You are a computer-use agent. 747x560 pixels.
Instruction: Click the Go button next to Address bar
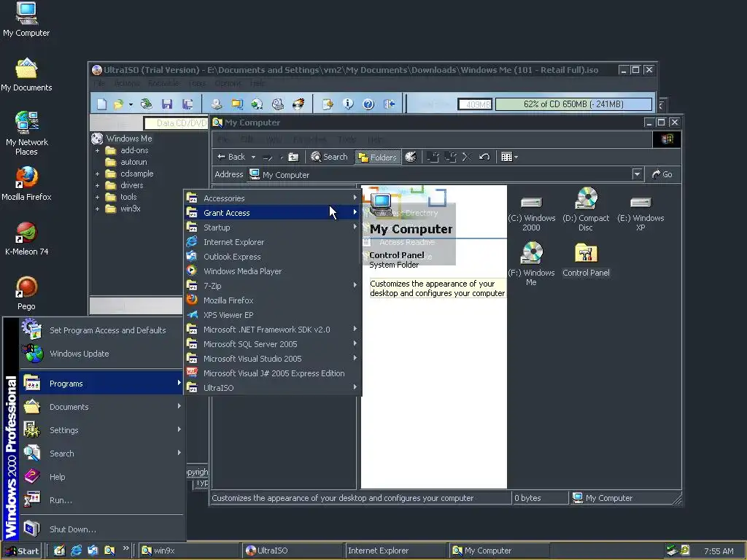pyautogui.click(x=662, y=174)
